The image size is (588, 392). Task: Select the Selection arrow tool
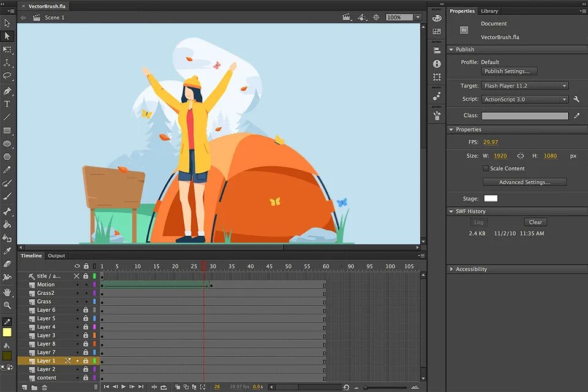(7, 23)
